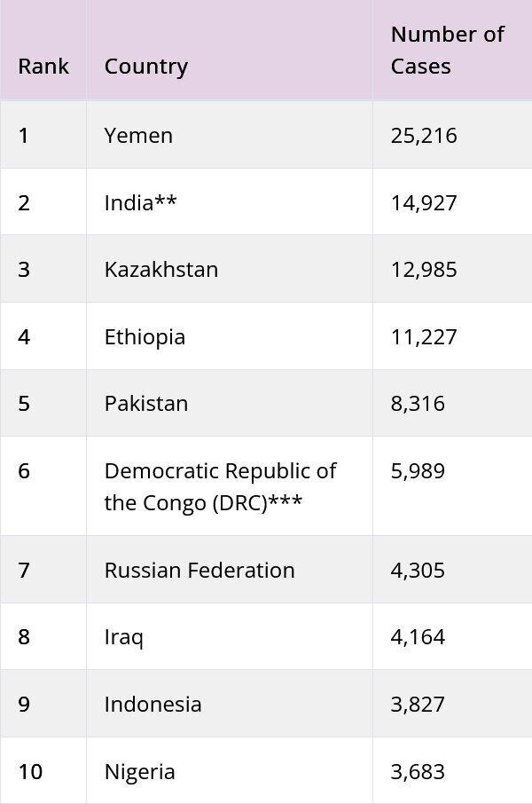Screen dimensions: 532x804
Task: Click the Country column header
Action: 146,67
